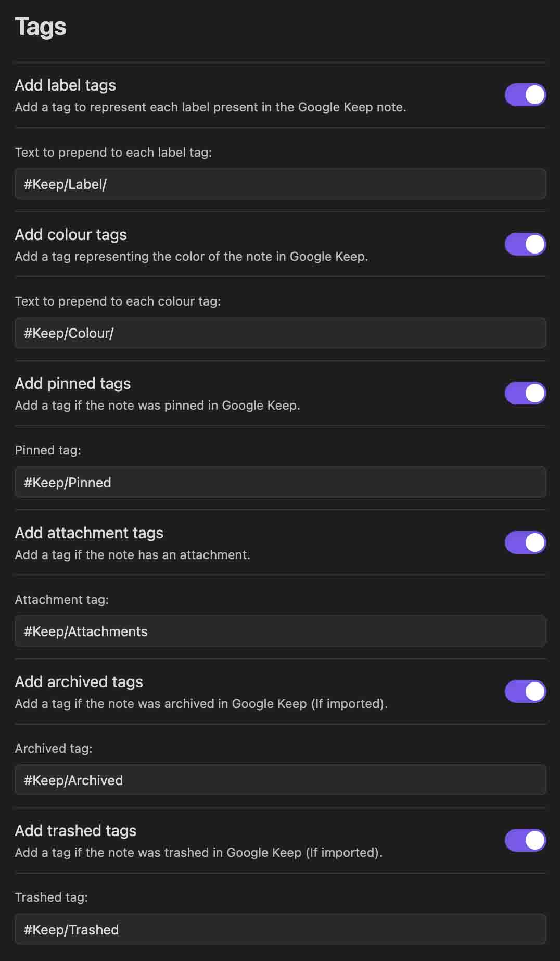Switch off the Add pinned tags option
This screenshot has height=961, width=560.
click(x=525, y=393)
